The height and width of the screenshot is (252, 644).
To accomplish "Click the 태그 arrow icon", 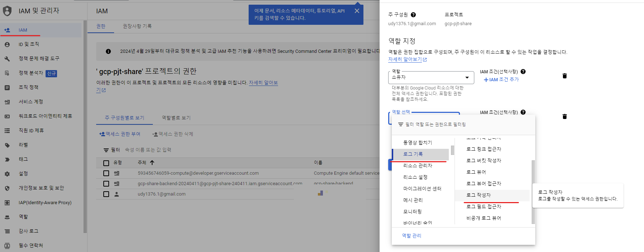I will (7, 160).
